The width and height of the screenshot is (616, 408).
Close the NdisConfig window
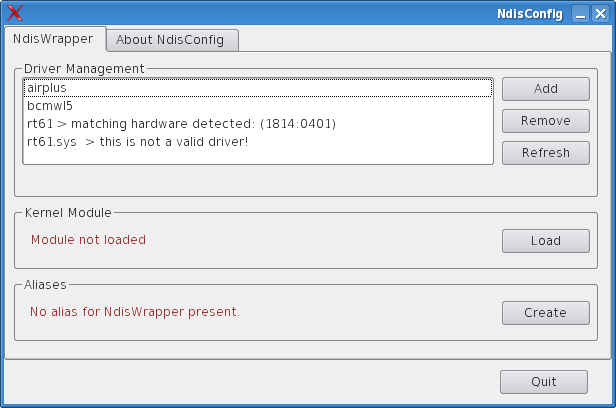click(600, 14)
